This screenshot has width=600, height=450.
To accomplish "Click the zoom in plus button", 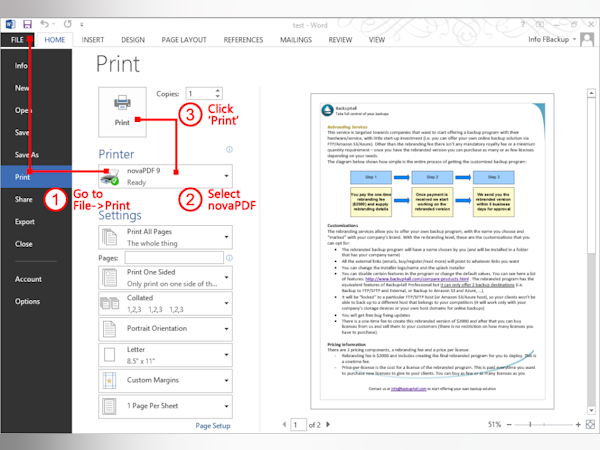I will coord(578,424).
